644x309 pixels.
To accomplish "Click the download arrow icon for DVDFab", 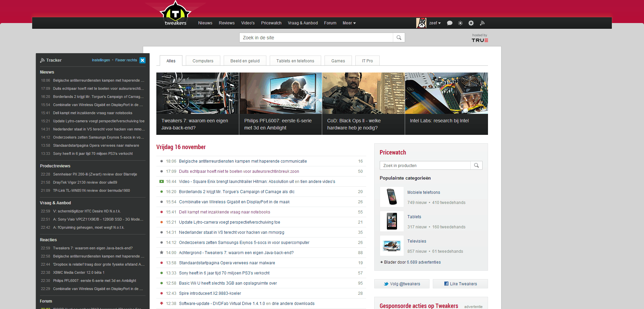I will 162,303.
